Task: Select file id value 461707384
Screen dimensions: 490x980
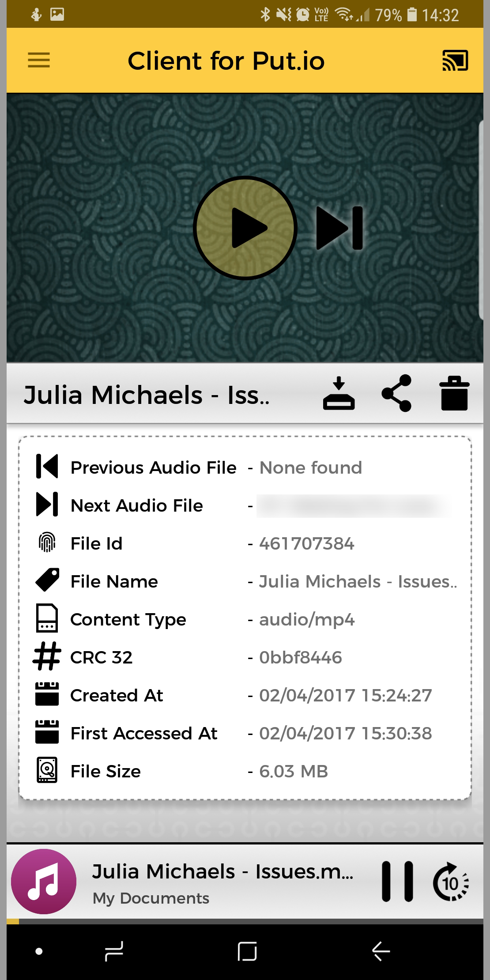Action: 307,543
